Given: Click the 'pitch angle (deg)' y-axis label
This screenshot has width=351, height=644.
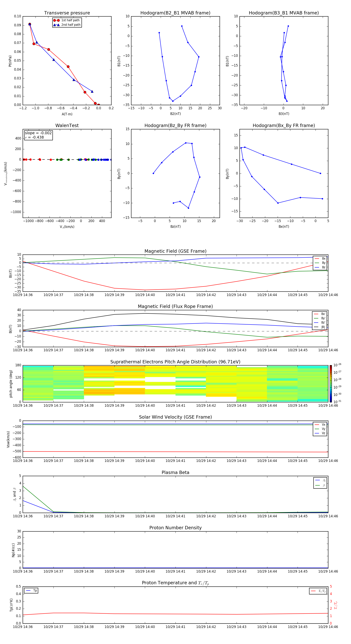Looking at the screenshot, I should click(x=11, y=384).
